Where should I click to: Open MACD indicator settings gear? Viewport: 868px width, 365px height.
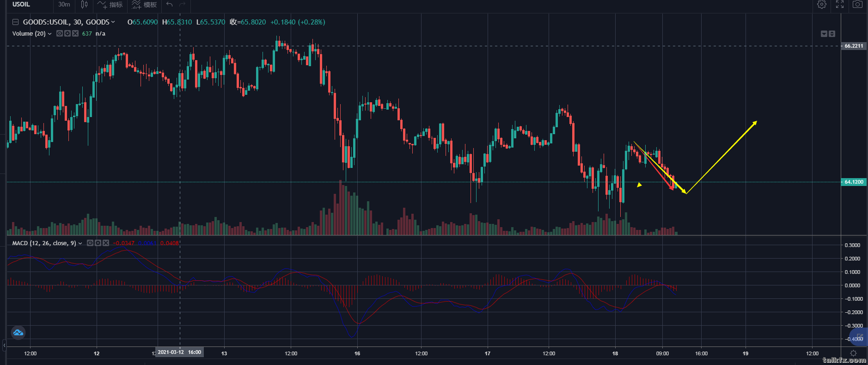[x=98, y=243]
